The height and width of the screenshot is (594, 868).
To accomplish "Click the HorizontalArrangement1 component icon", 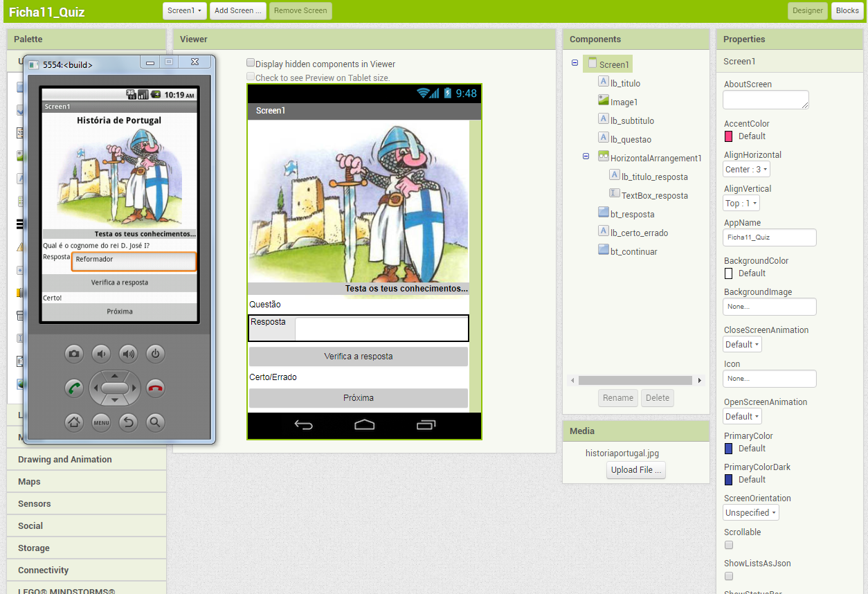I will (x=604, y=156).
